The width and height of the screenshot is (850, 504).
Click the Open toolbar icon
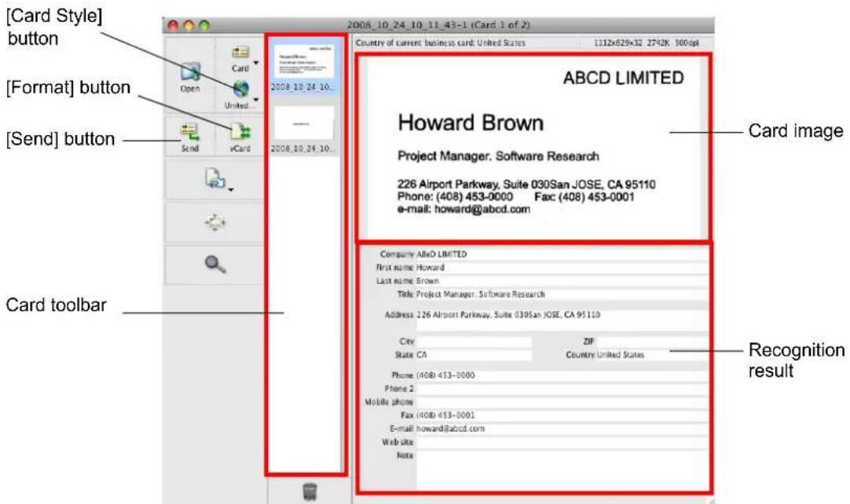(190, 72)
